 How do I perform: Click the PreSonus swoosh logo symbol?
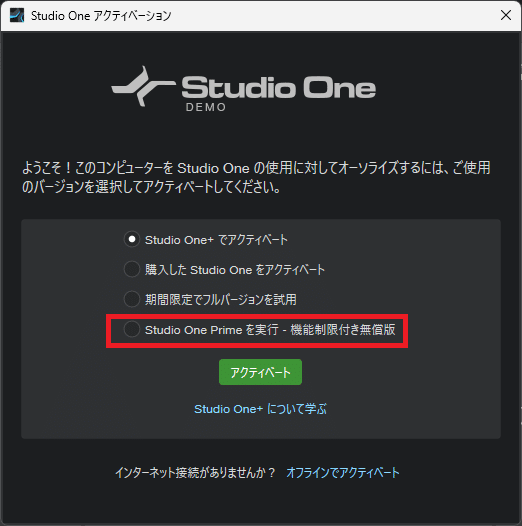click(x=143, y=86)
